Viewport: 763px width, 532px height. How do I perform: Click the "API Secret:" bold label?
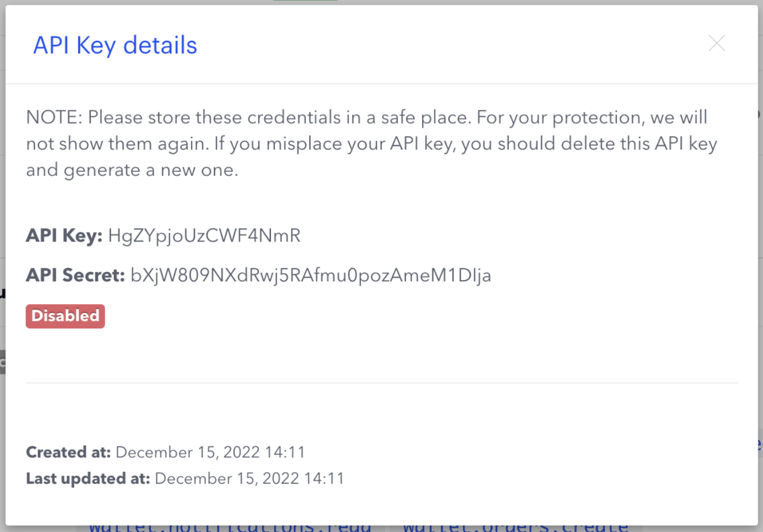75,275
